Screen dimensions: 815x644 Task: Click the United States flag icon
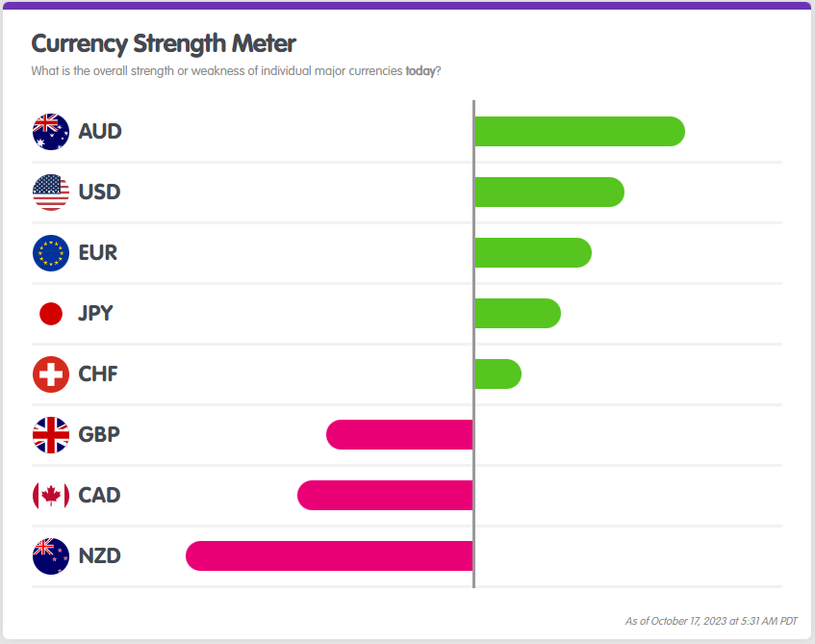[x=50, y=192]
